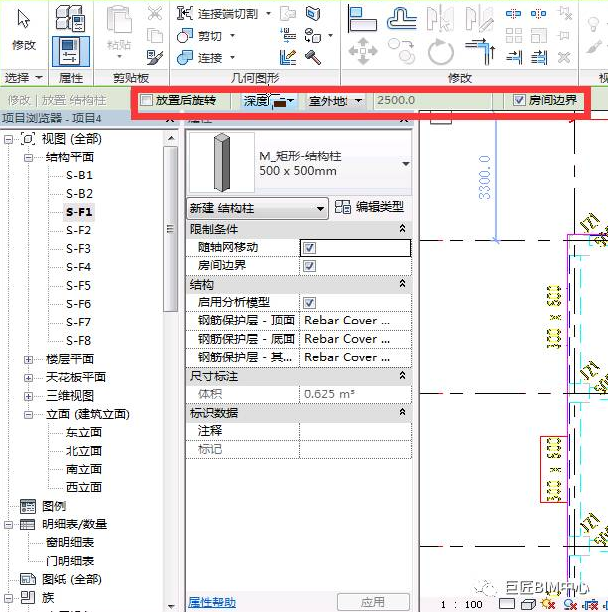Toggle the Properties palette icon
Viewport: 608px width, 612px height.
pos(71,52)
